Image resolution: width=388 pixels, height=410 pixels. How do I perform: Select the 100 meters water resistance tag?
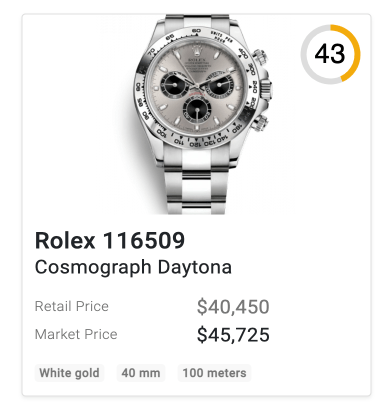pyautogui.click(x=214, y=373)
